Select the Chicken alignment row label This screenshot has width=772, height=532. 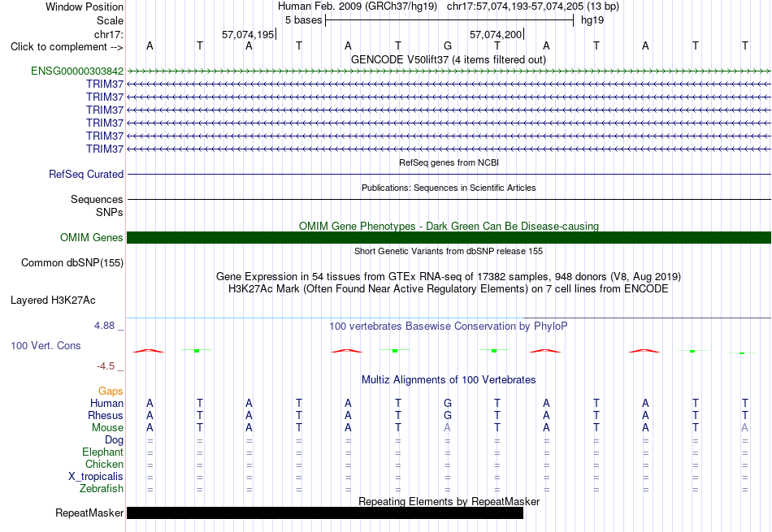[x=104, y=464]
